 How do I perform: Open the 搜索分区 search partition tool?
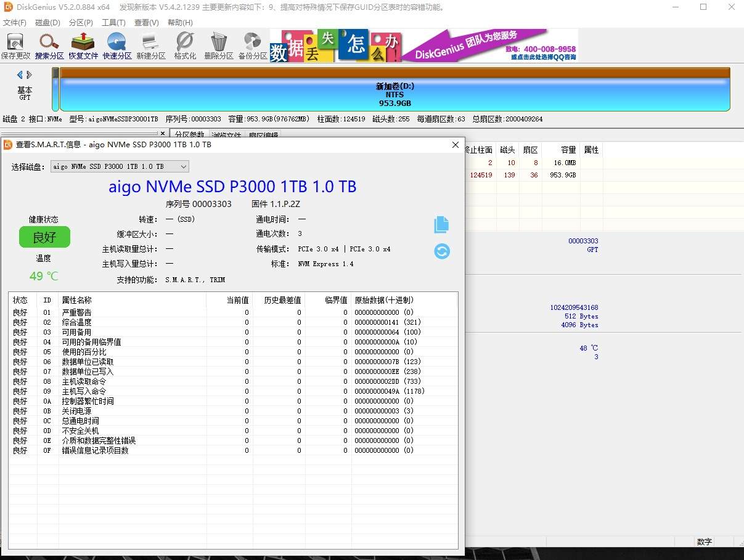49,46
